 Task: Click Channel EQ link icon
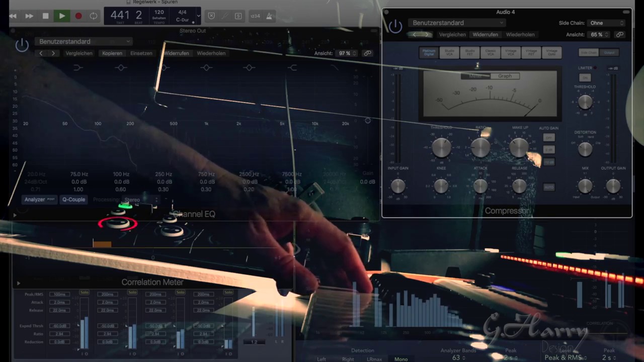click(368, 53)
